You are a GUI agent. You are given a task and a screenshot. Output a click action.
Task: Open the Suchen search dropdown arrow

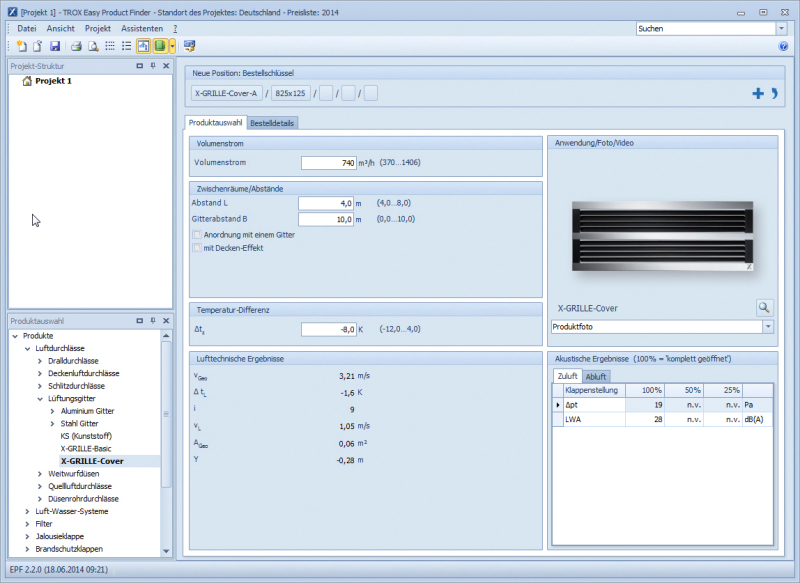coord(781,29)
